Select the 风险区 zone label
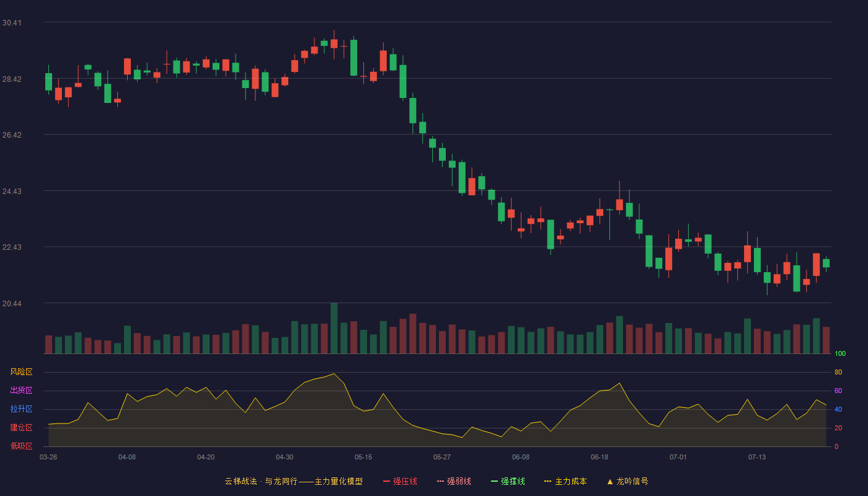The height and width of the screenshot is (496, 868). click(21, 372)
